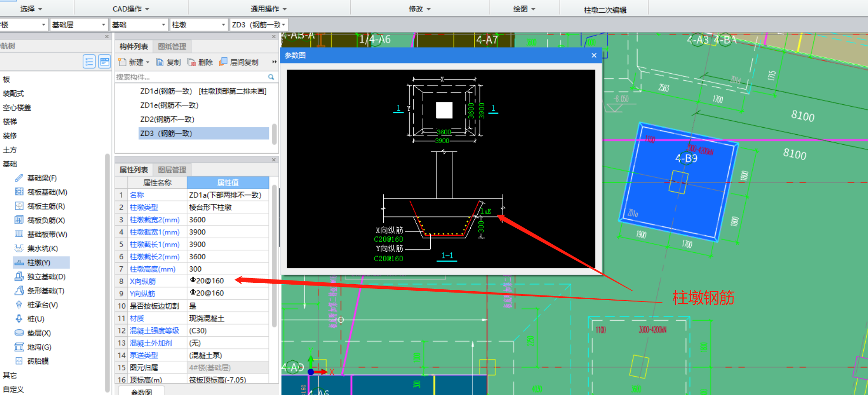
Task: Open the 绘图 dropdown menu
Action: coord(524,9)
